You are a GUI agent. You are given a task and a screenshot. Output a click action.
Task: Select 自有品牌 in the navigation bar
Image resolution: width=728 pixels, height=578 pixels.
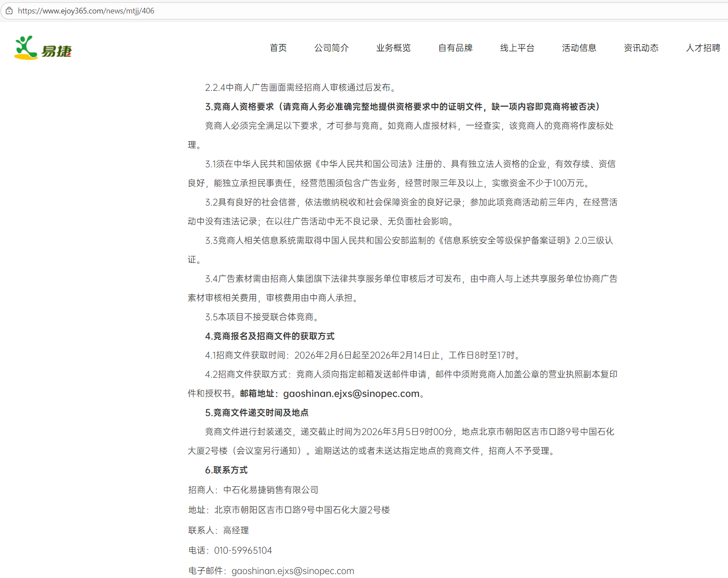455,48
